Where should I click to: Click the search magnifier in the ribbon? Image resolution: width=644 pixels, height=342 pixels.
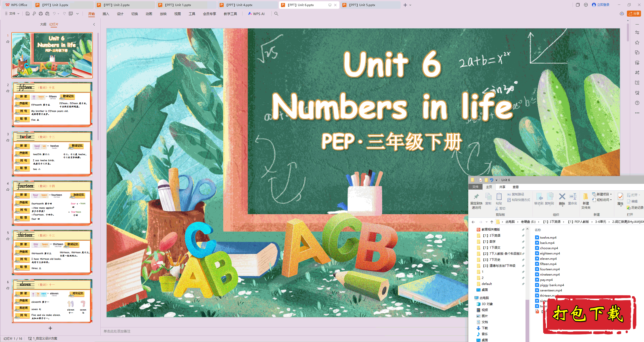(x=276, y=14)
